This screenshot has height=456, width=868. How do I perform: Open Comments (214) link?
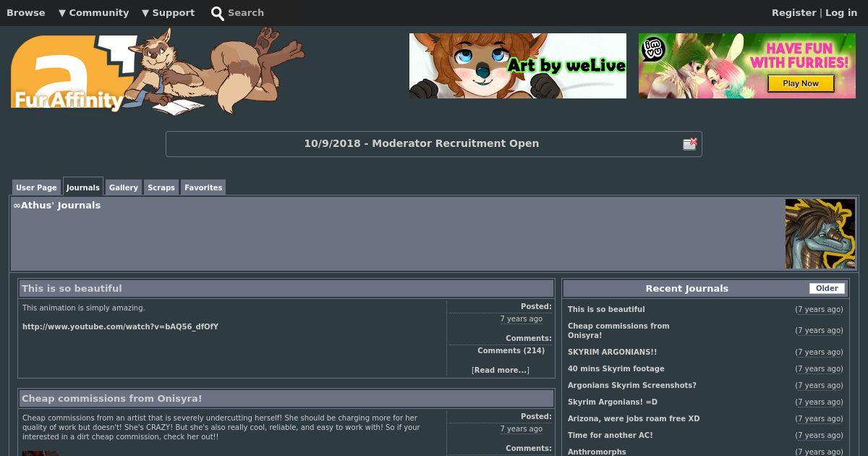(x=511, y=351)
